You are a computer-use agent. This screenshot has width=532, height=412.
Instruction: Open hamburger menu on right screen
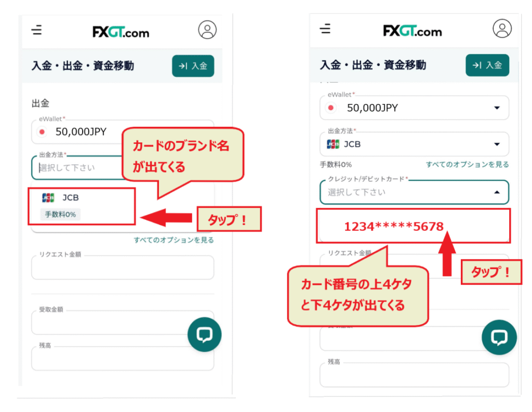(x=325, y=29)
